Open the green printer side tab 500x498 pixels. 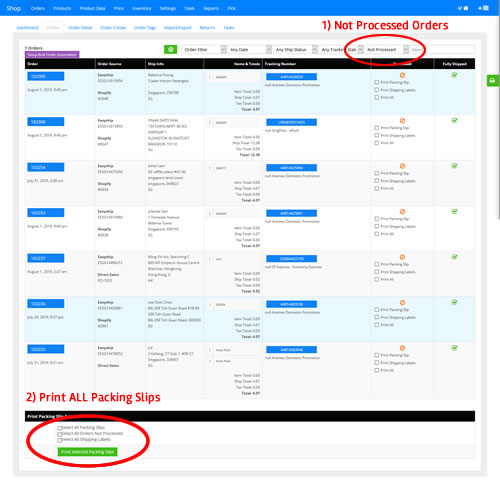point(492,81)
